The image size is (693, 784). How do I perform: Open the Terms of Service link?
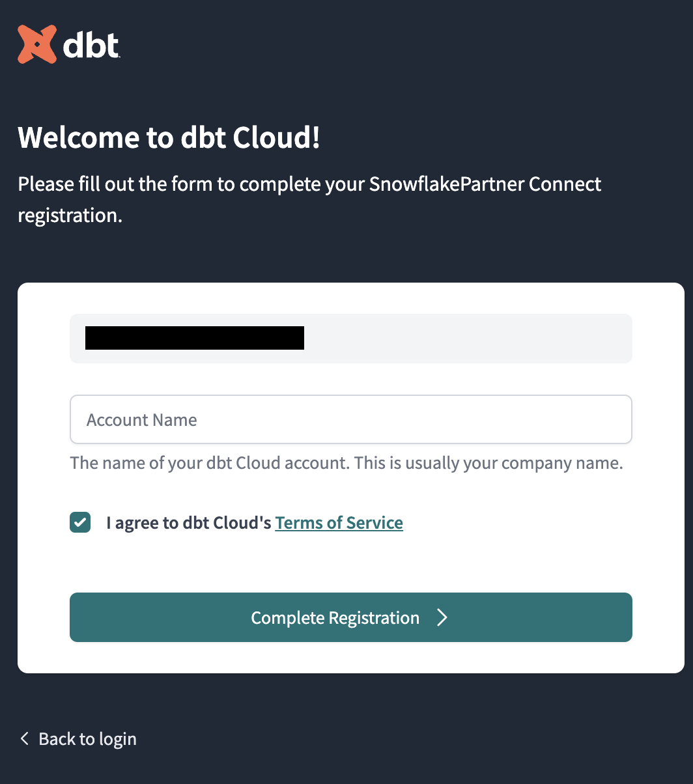coord(339,522)
